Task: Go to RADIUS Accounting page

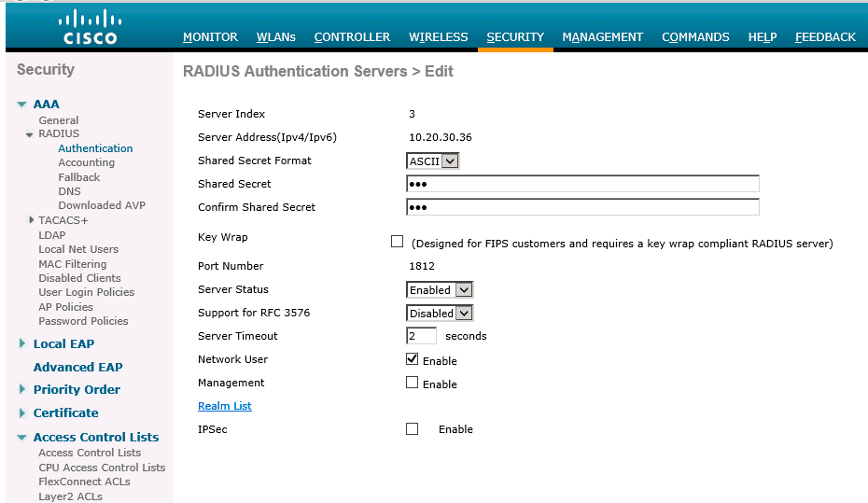Action: point(86,162)
